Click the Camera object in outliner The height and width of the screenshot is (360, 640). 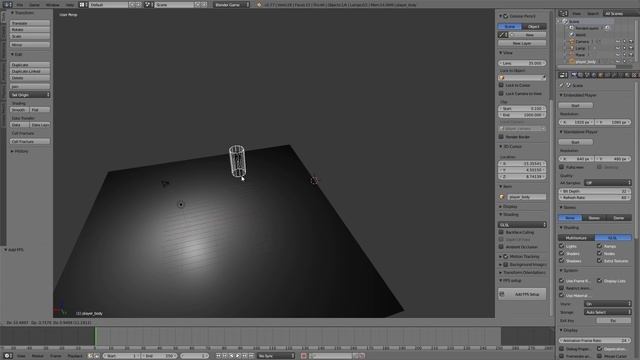582,42
